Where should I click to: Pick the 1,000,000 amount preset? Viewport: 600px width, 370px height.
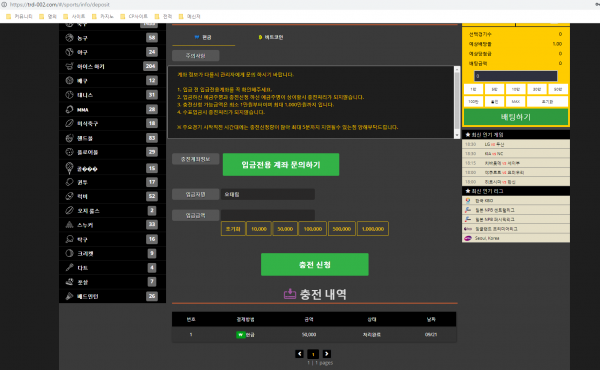tap(373, 229)
